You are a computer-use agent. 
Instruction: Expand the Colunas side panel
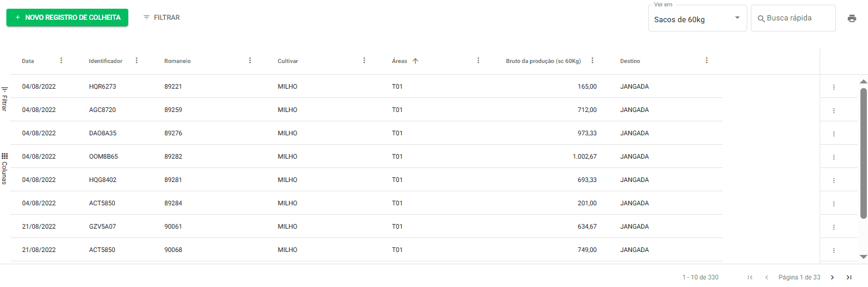[4, 168]
